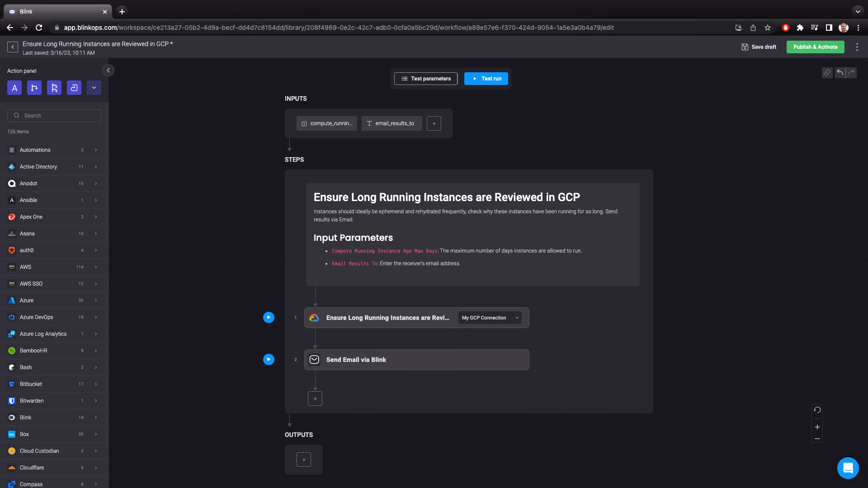Screen dimensions: 868x488
Task: Click the envelope icon on Send Email step
Action: (x=314, y=360)
